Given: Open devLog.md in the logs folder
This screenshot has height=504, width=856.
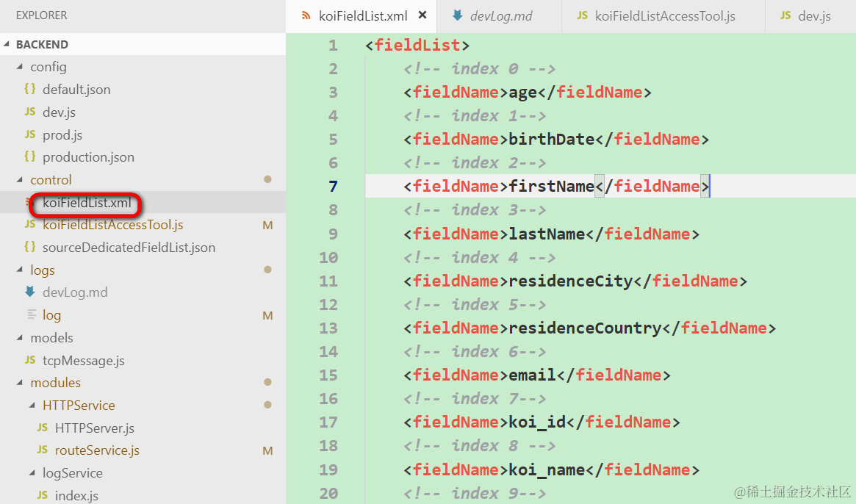Looking at the screenshot, I should pos(75,292).
